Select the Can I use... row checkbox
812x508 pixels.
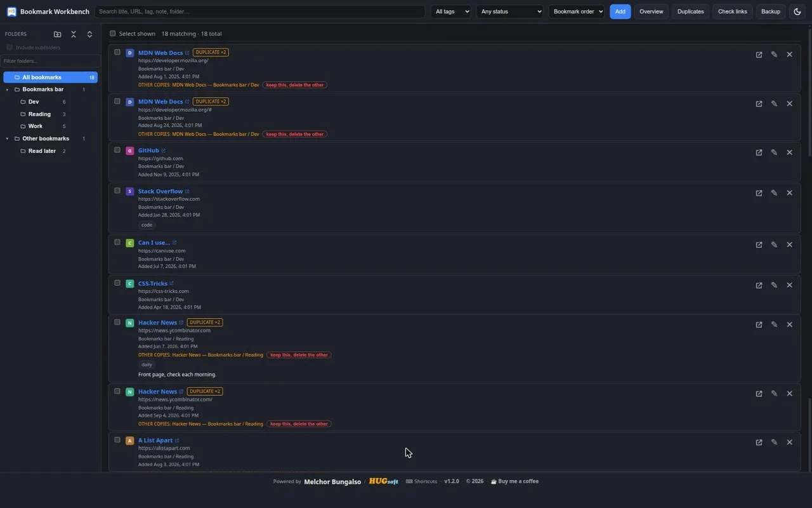(117, 242)
